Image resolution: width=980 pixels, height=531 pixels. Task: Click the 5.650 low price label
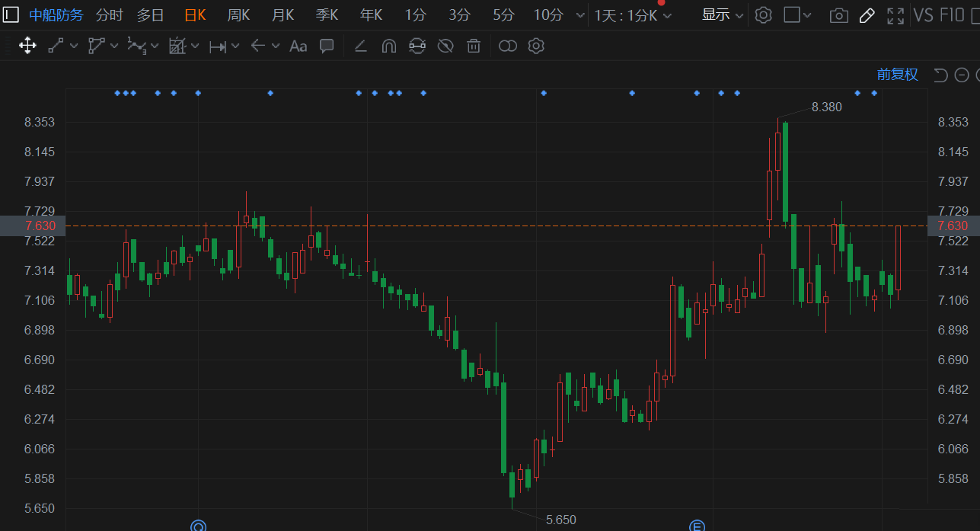(561, 520)
